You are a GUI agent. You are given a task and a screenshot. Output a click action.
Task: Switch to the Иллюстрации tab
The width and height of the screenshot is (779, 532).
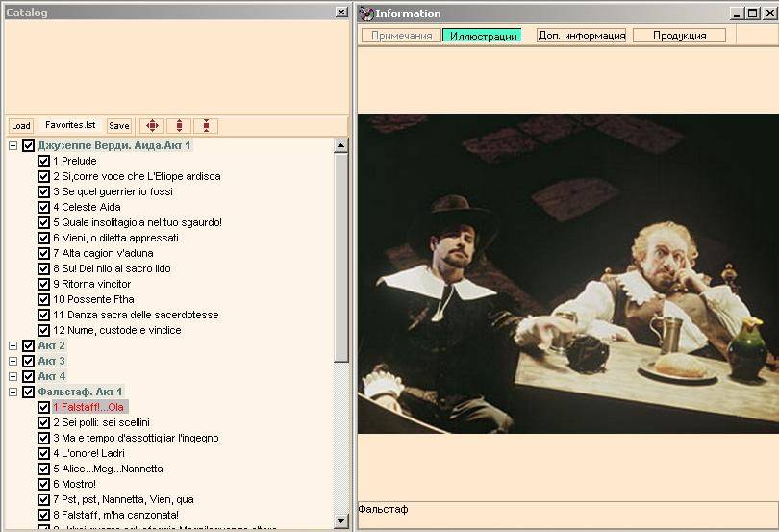(x=483, y=36)
